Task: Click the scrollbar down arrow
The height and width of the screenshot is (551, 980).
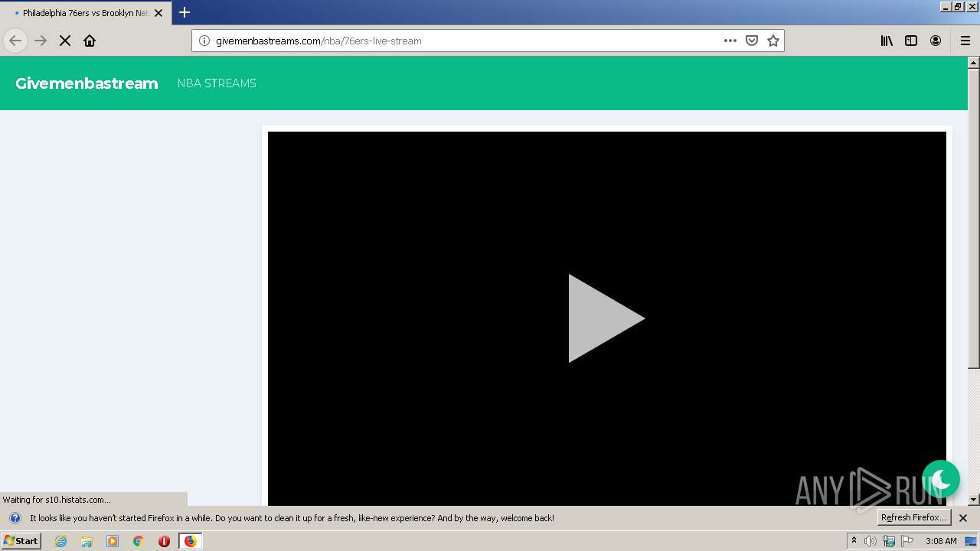Action: pos(974,500)
